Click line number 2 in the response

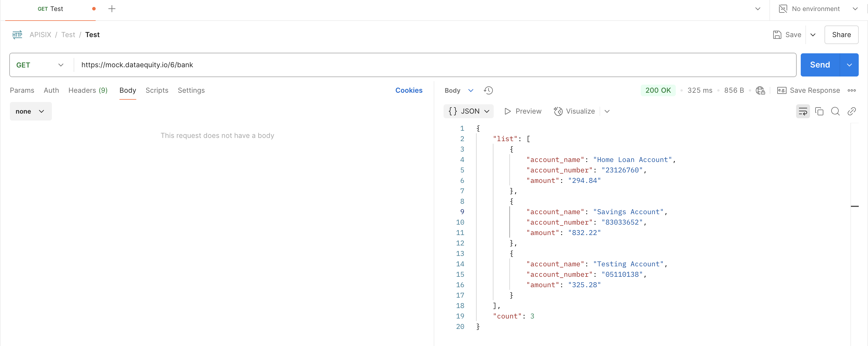point(462,139)
